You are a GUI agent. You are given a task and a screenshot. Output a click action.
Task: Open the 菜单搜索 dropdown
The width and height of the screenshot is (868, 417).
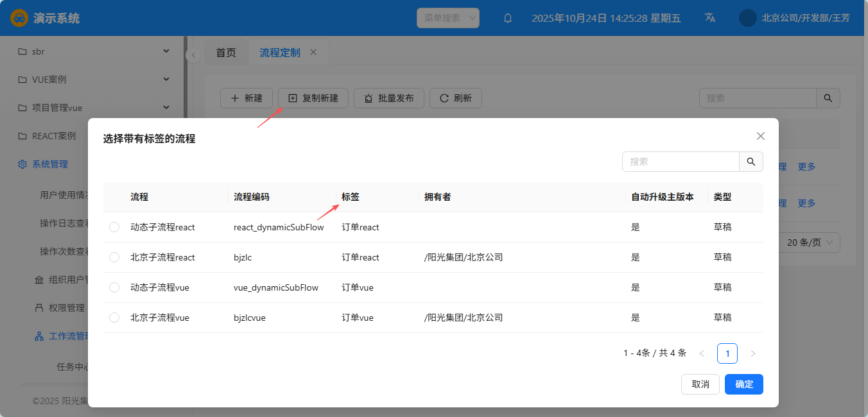[448, 18]
